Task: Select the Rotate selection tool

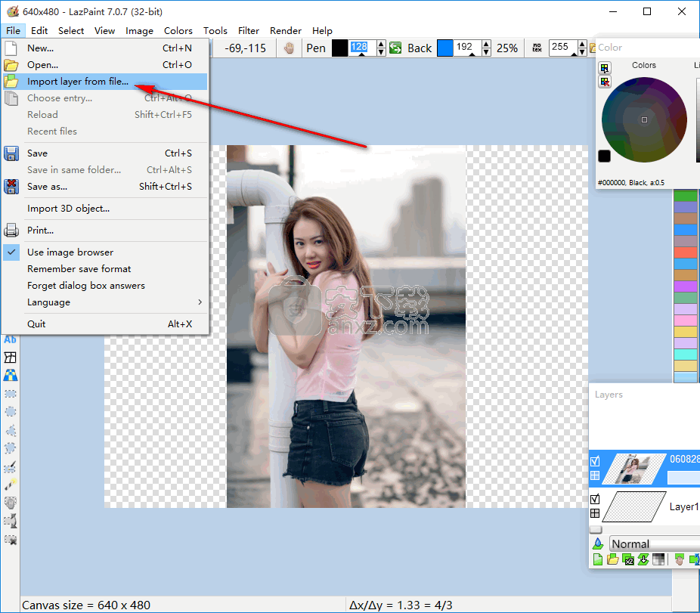Action: (x=11, y=521)
